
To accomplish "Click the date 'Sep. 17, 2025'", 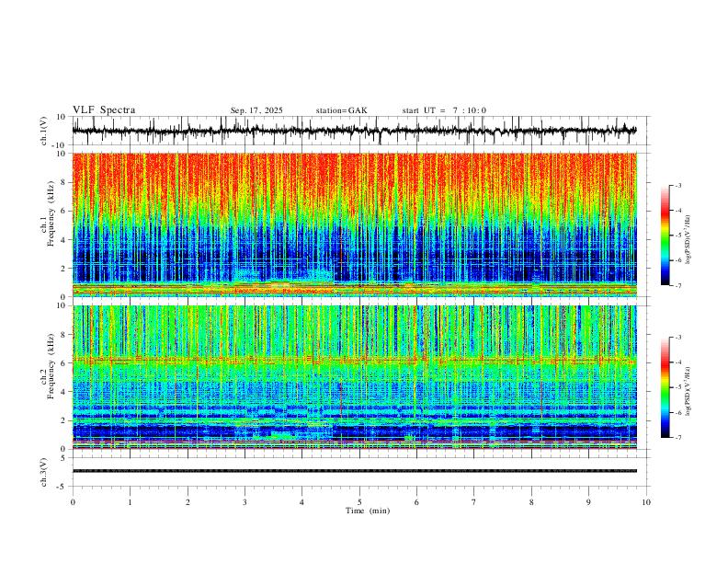I will pyautogui.click(x=256, y=110).
